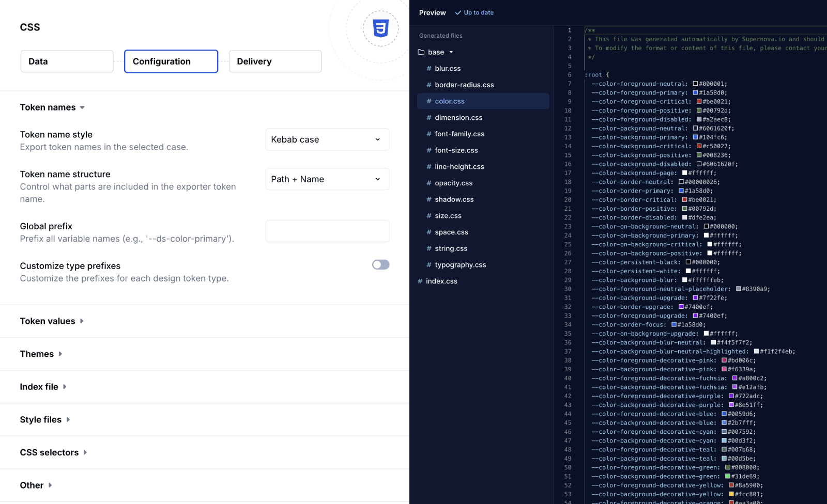Screen dimensions: 827x504
Task: Click the CSS page heading
Action: click(30, 27)
